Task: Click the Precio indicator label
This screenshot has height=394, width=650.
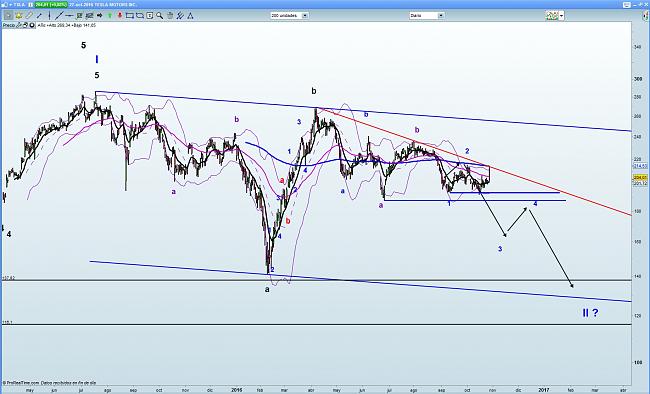Action: pyautogui.click(x=9, y=25)
